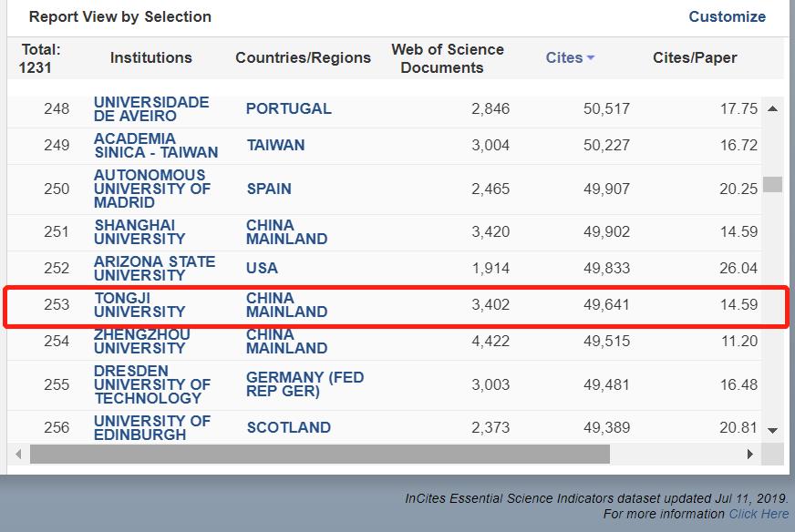Click the horizontal scrollbar thumb
The image size is (795, 532).
(319, 454)
